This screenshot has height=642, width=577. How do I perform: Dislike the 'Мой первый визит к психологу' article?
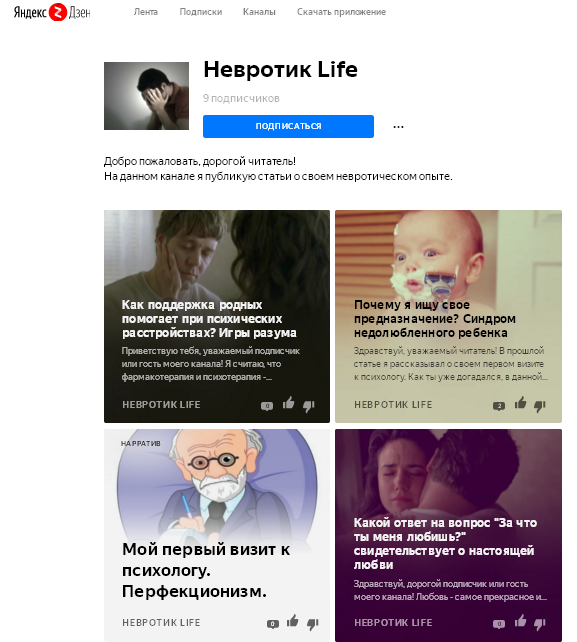[312, 624]
